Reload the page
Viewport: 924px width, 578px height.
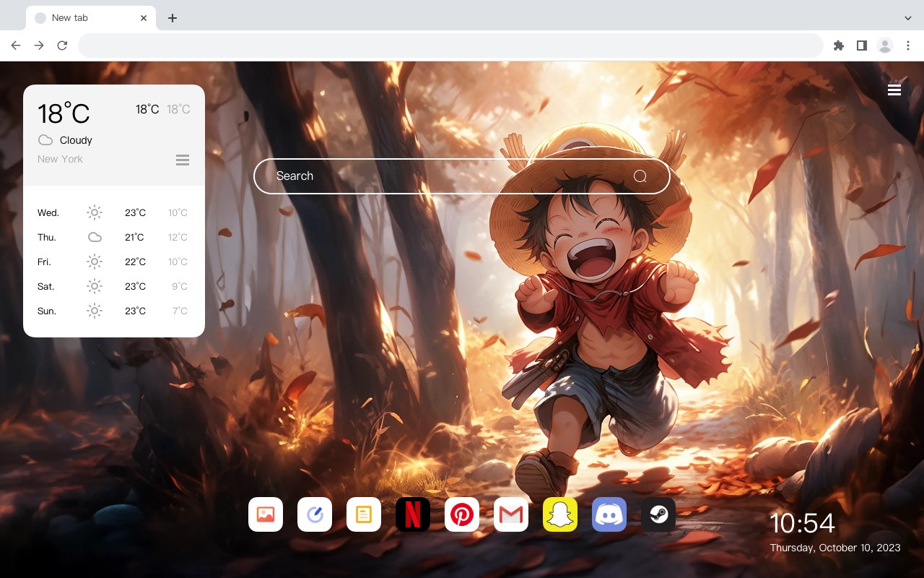(62, 46)
